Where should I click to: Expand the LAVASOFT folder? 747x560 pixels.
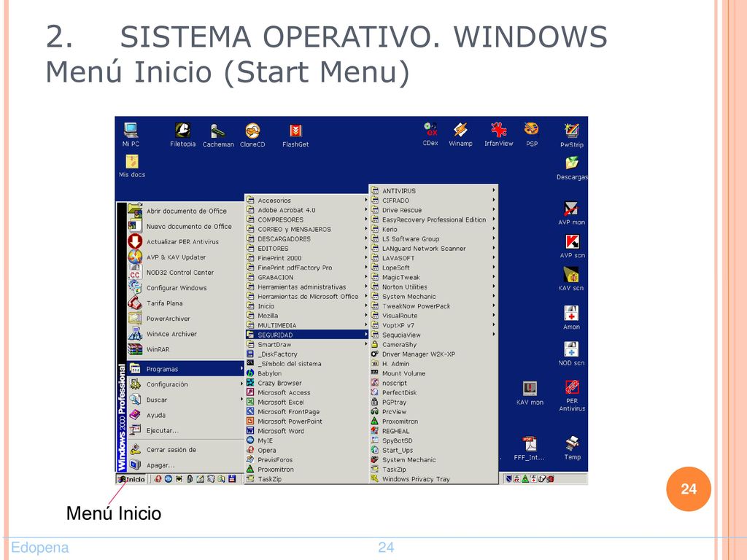click(x=433, y=258)
